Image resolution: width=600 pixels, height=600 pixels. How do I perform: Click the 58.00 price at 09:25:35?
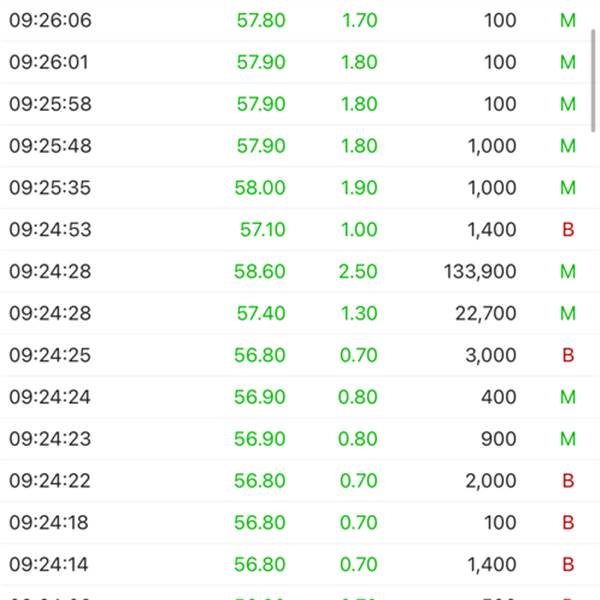click(261, 188)
